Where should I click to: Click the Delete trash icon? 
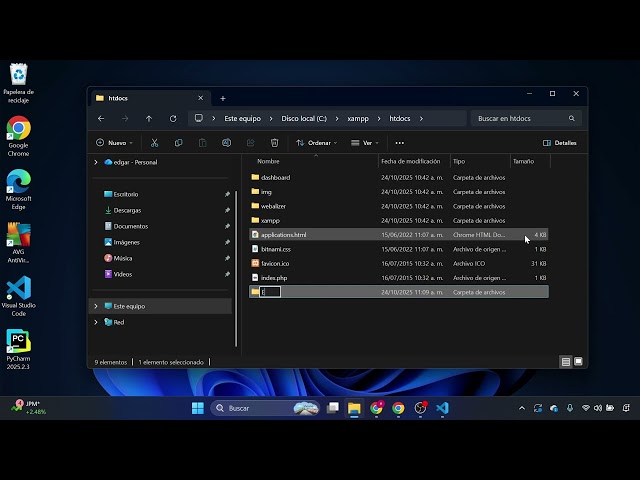(x=274, y=143)
